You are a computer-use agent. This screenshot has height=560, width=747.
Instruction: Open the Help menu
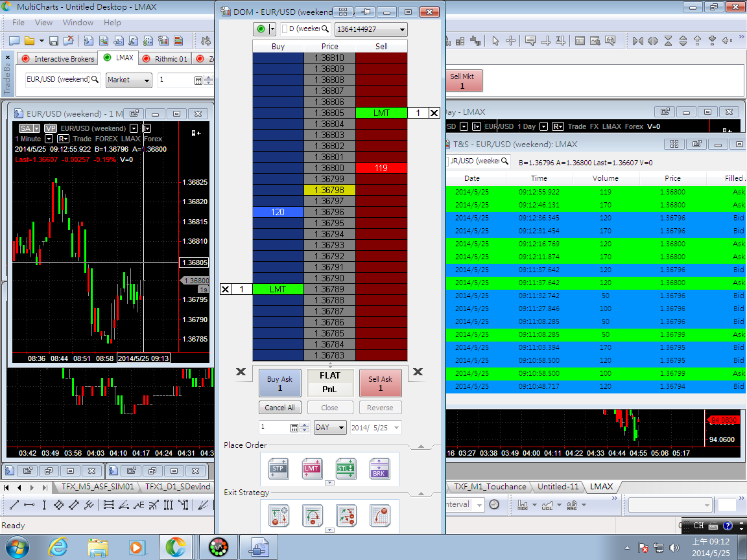(112, 23)
